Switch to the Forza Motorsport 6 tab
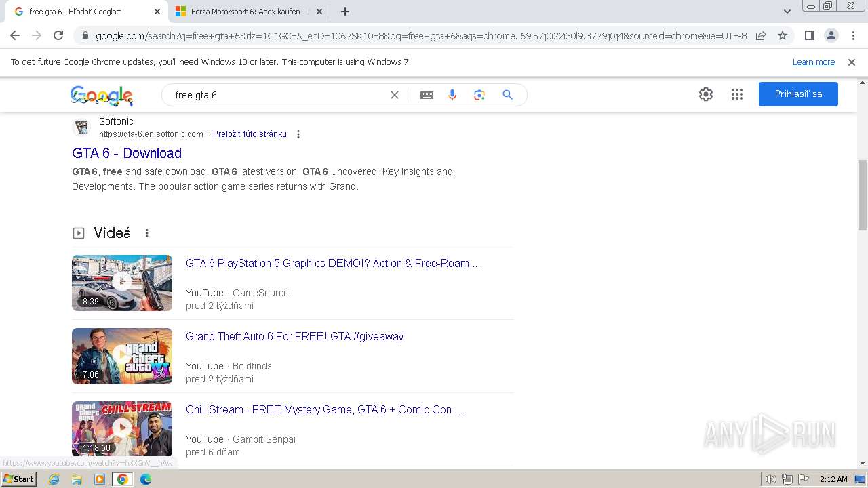This screenshot has width=868, height=488. 248,12
